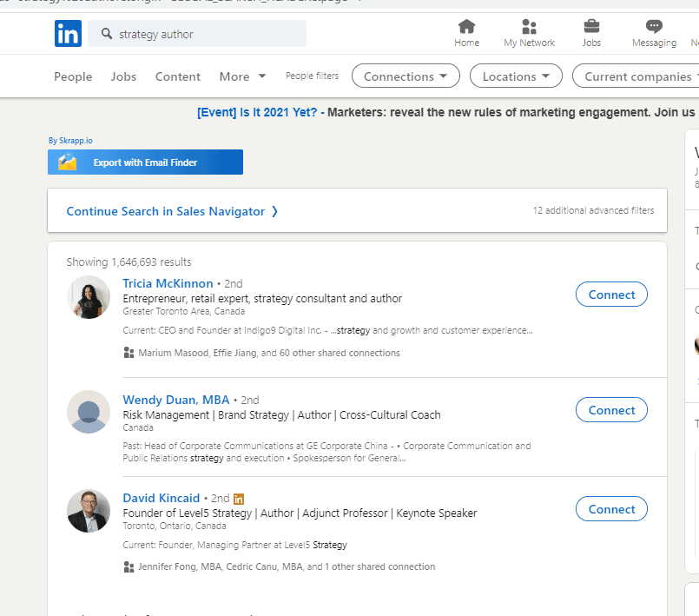Open Messaging from the top bar

(654, 33)
